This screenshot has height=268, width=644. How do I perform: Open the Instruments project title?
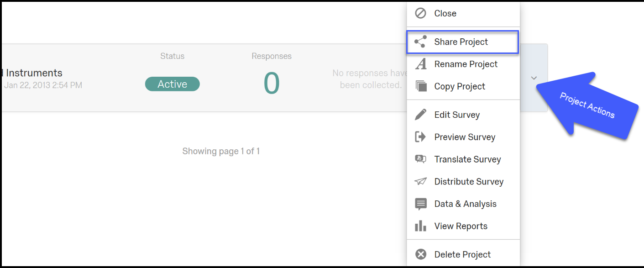[x=33, y=73]
